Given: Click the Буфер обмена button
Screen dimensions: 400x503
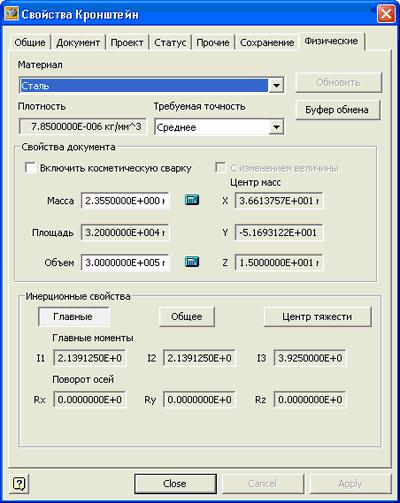Looking at the screenshot, I should coord(337,110).
